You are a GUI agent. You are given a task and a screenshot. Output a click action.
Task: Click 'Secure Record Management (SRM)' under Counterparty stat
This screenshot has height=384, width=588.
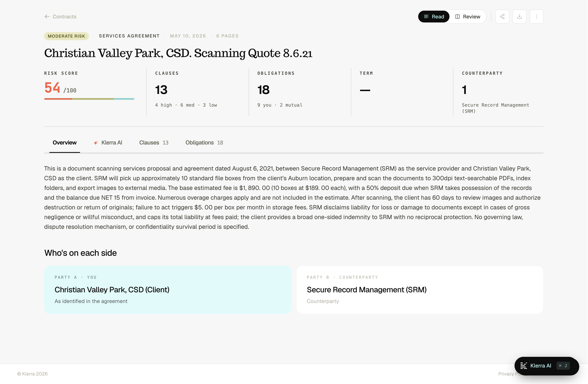(496, 108)
